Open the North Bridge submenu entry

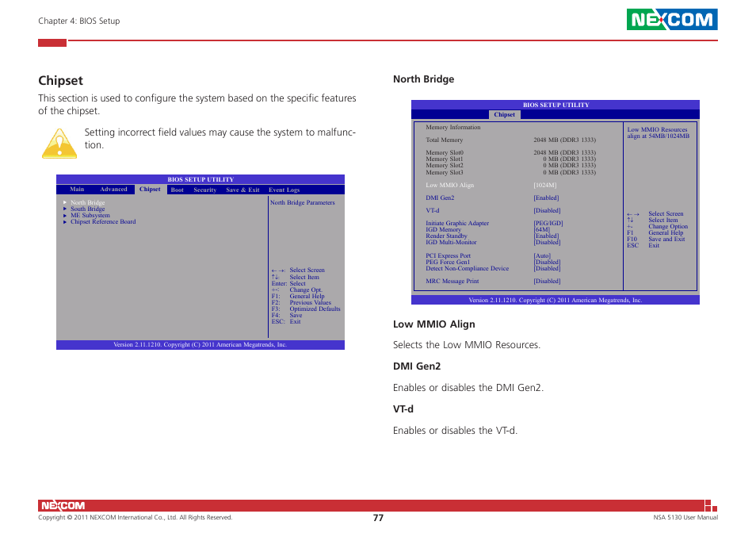tap(88, 202)
